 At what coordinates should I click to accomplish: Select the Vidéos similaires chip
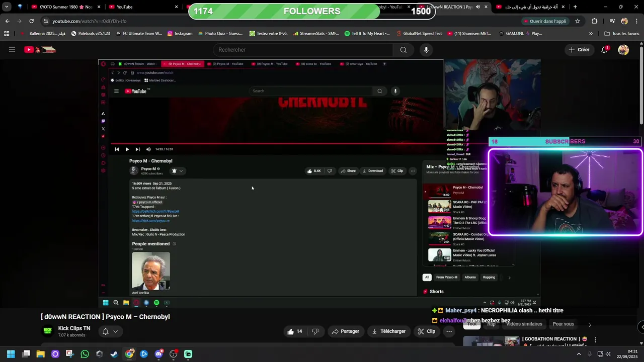(x=524, y=324)
